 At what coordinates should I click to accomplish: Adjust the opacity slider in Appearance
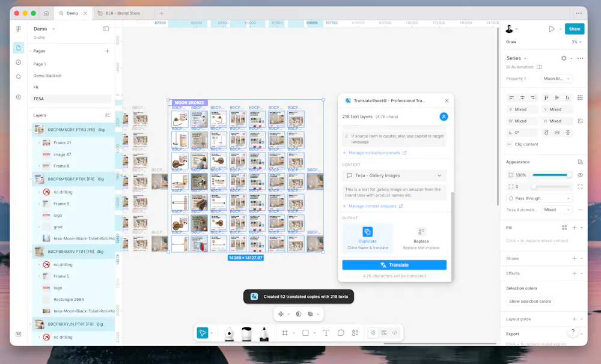pyautogui.click(x=551, y=175)
